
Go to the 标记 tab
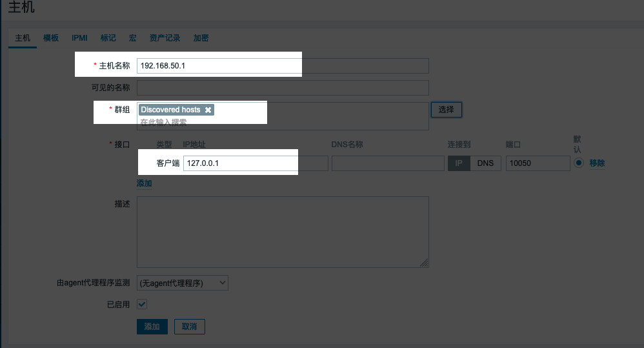[x=108, y=38]
